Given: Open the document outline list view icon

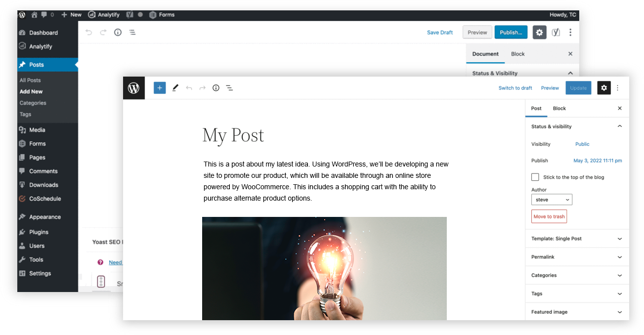Looking at the screenshot, I should (x=229, y=87).
